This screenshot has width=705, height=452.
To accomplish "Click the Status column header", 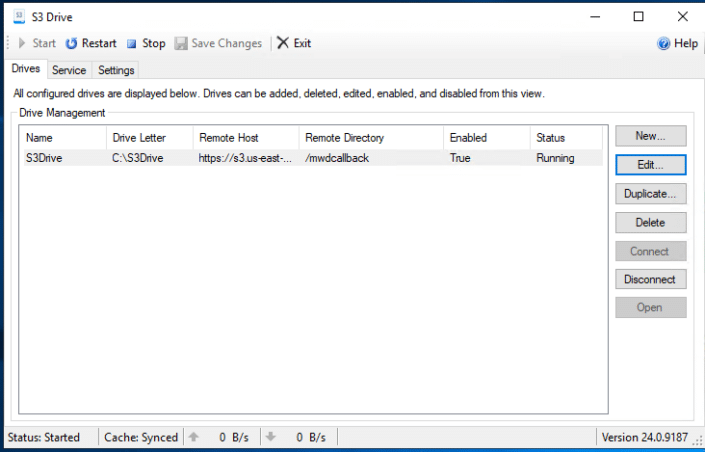I will point(566,138).
